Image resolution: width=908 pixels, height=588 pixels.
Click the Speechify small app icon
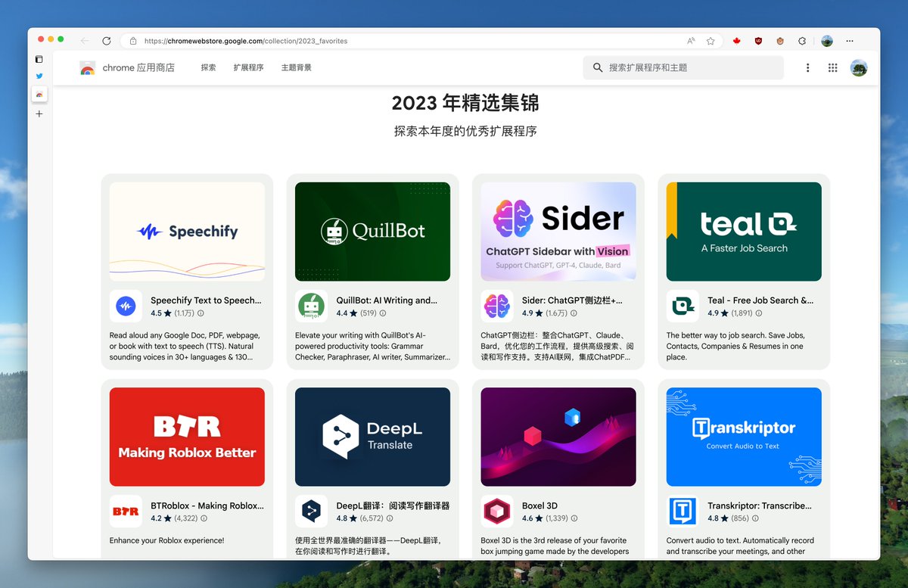(x=126, y=306)
